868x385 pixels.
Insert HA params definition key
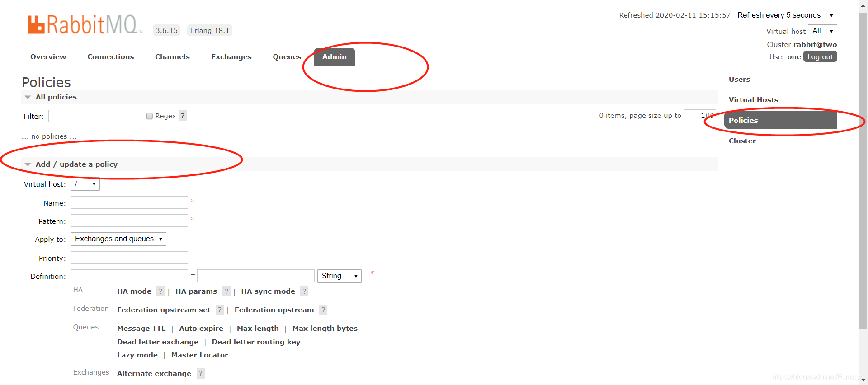point(196,291)
